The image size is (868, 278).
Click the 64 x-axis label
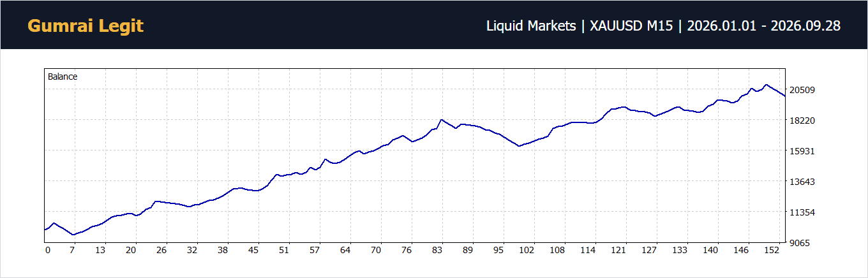coord(345,251)
